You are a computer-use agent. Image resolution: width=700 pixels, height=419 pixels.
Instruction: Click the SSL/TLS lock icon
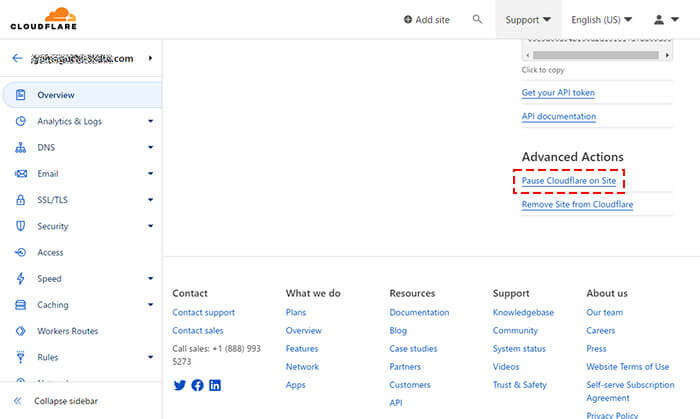click(x=21, y=199)
